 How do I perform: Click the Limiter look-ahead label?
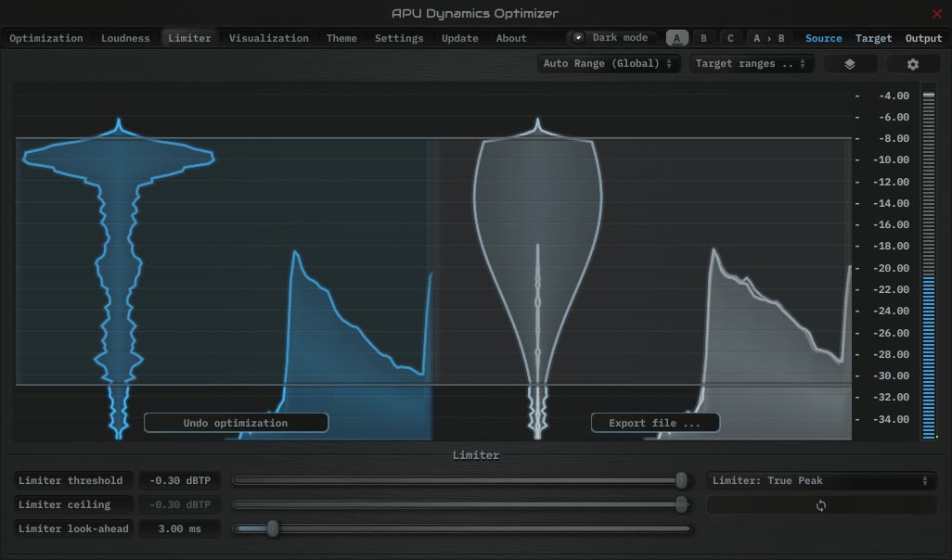pyautogui.click(x=73, y=528)
